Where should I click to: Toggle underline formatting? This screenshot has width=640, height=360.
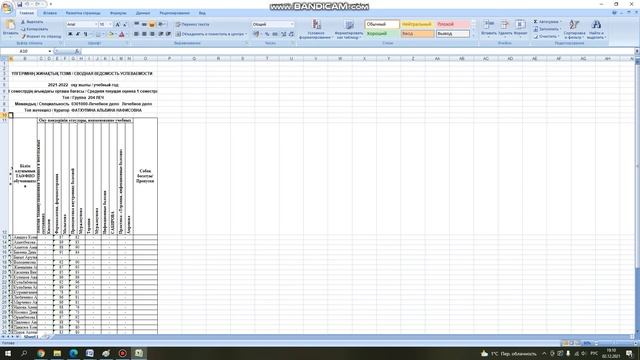click(85, 34)
